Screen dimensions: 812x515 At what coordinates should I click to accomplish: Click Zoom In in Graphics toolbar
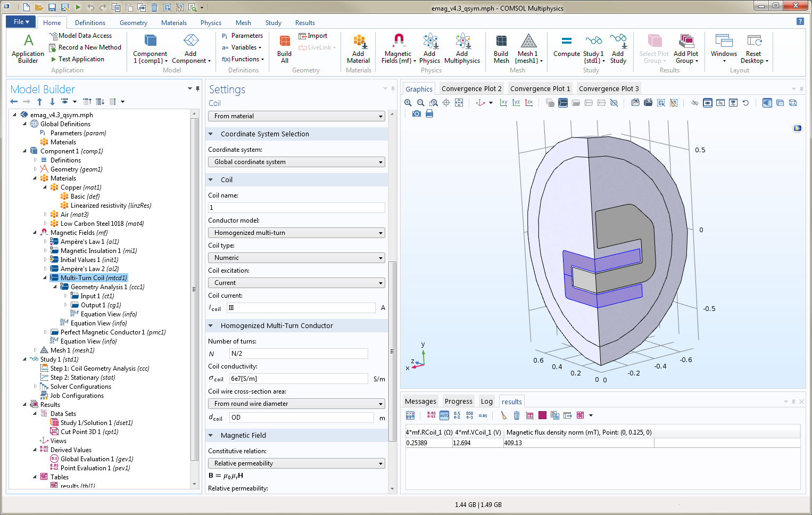click(408, 103)
